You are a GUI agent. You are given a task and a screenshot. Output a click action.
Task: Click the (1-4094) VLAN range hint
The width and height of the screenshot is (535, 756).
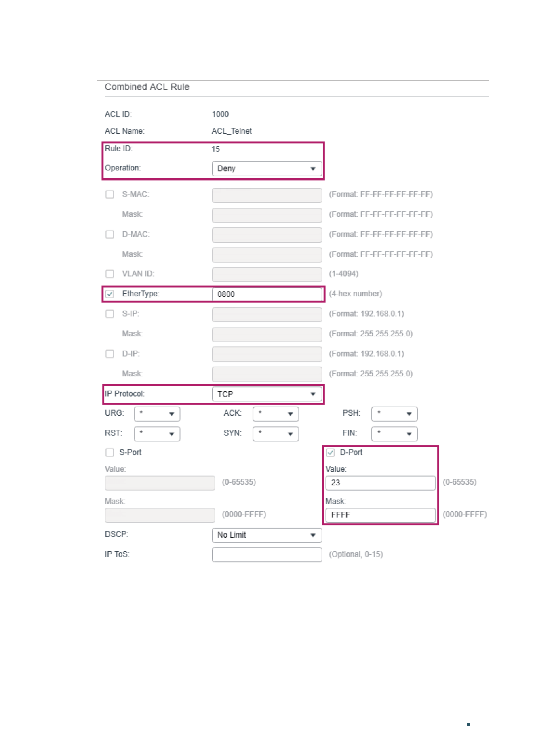[343, 274]
